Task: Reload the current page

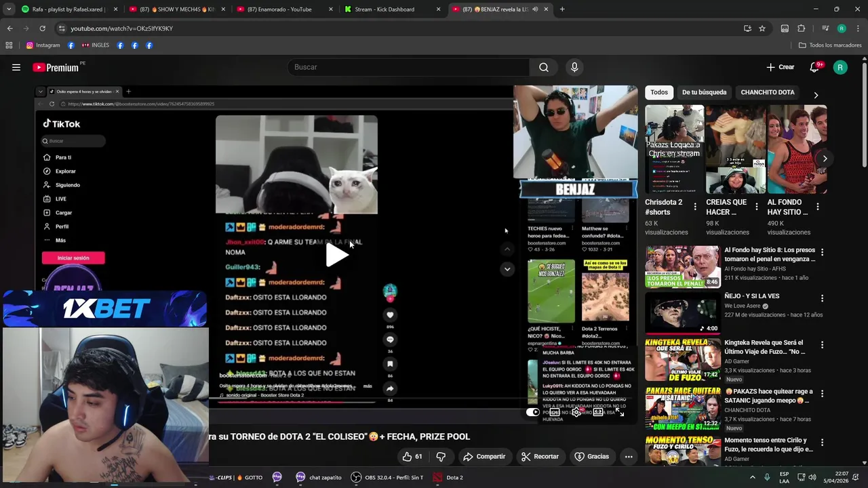Action: (x=42, y=28)
